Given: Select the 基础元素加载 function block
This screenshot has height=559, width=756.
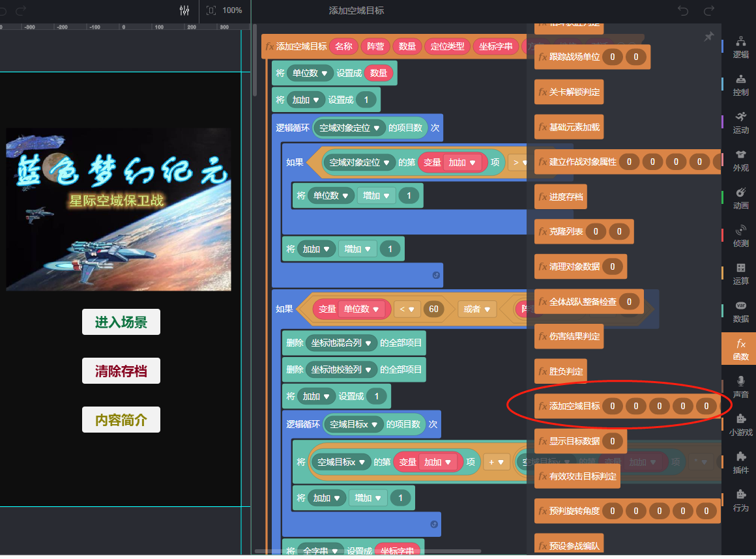Looking at the screenshot, I should click(x=569, y=127).
